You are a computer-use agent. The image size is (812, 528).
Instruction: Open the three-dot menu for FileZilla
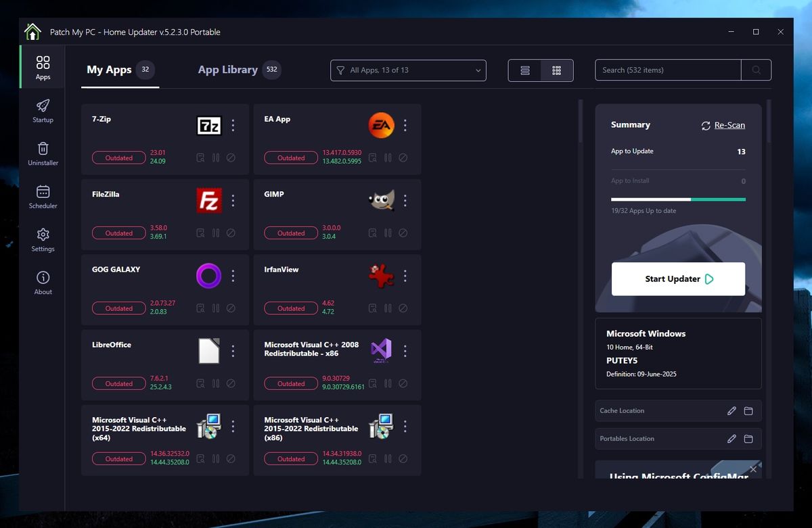tap(233, 200)
